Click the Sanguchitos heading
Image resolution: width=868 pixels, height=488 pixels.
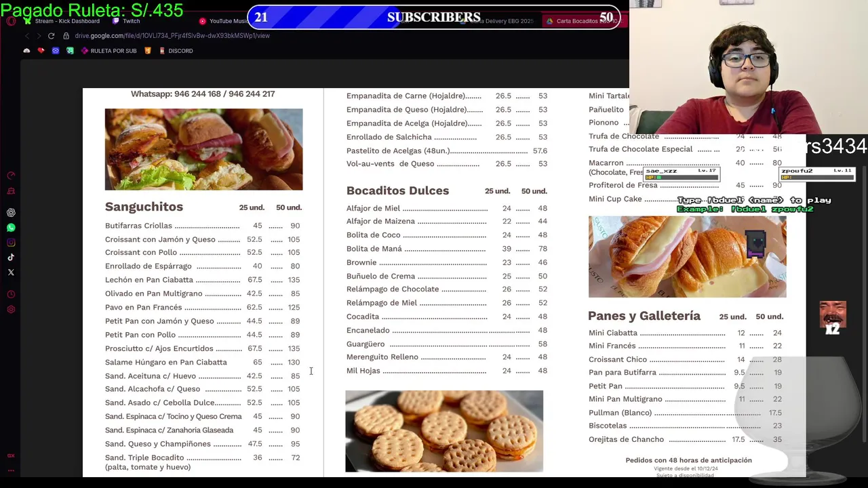click(144, 207)
